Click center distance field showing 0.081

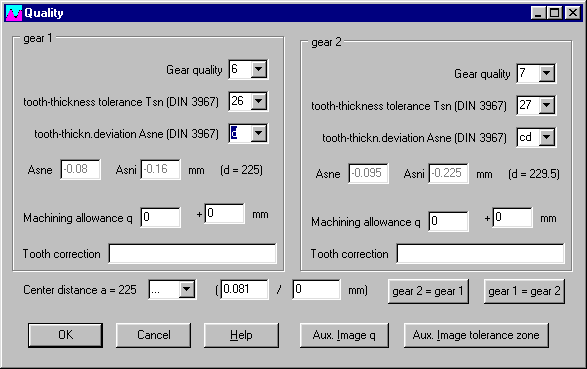click(x=244, y=289)
